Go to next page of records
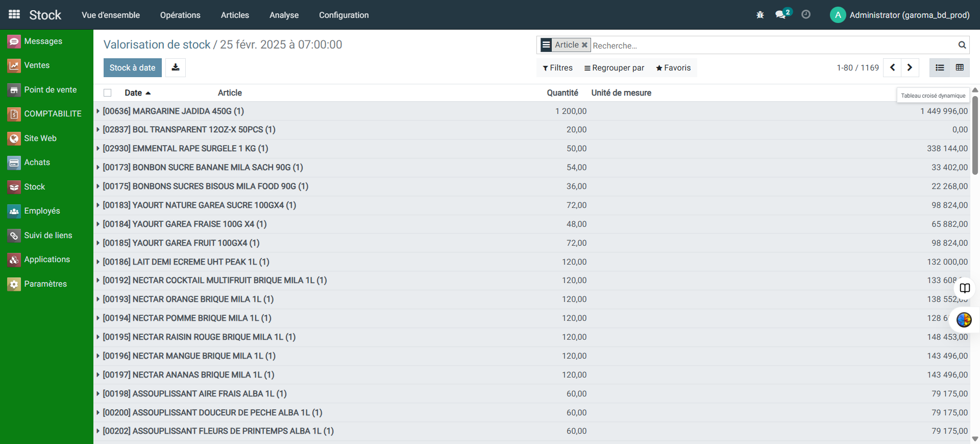This screenshot has width=980, height=444. pos(910,67)
